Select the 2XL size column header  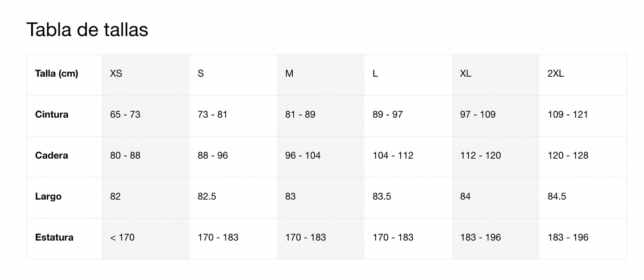coord(583,75)
